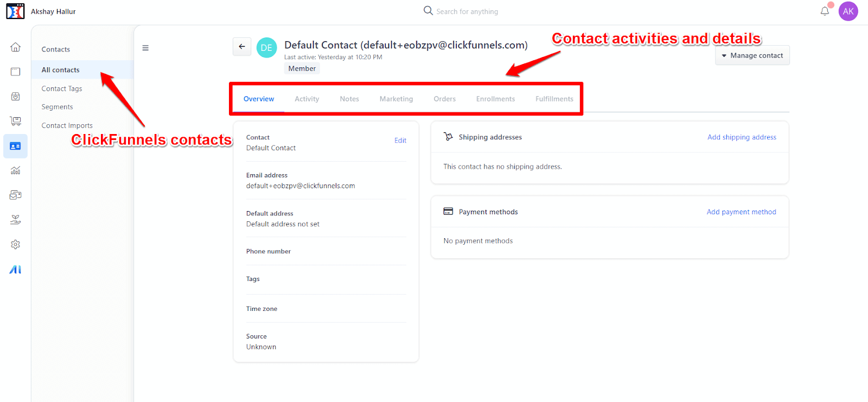Viewport: 868px width, 402px height.
Task: Click the search for anything field
Action: click(x=467, y=11)
